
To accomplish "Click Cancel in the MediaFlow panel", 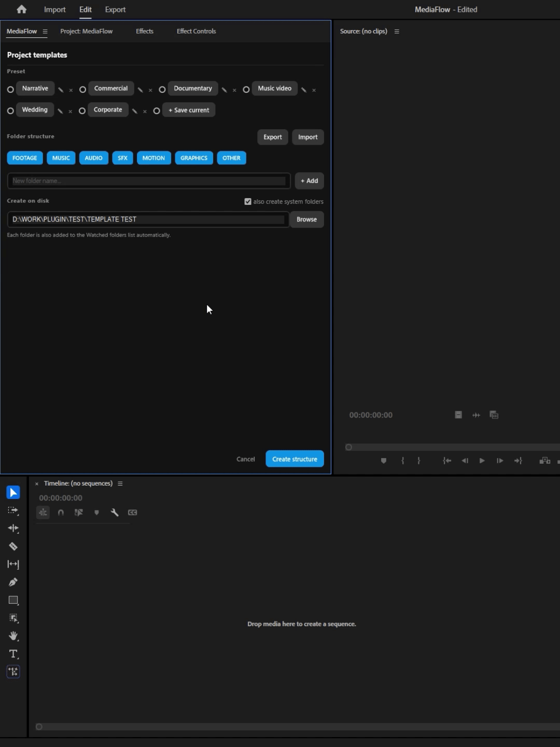I will coord(246,459).
